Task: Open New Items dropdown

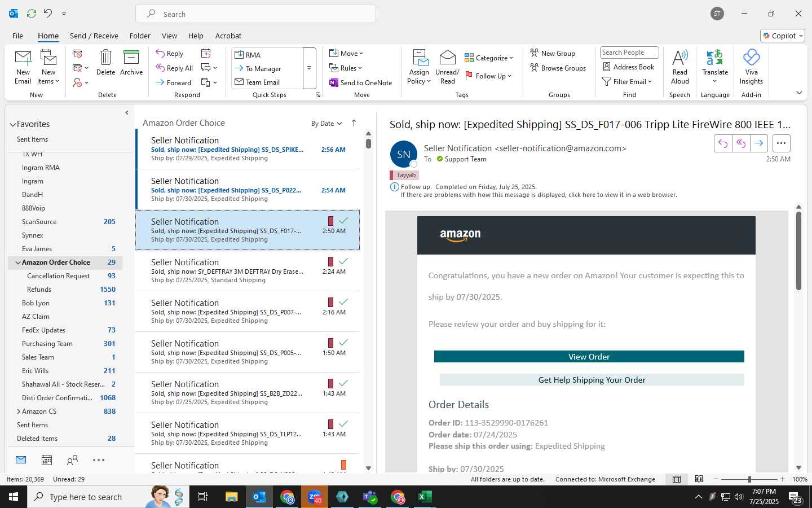Action: pyautogui.click(x=48, y=67)
